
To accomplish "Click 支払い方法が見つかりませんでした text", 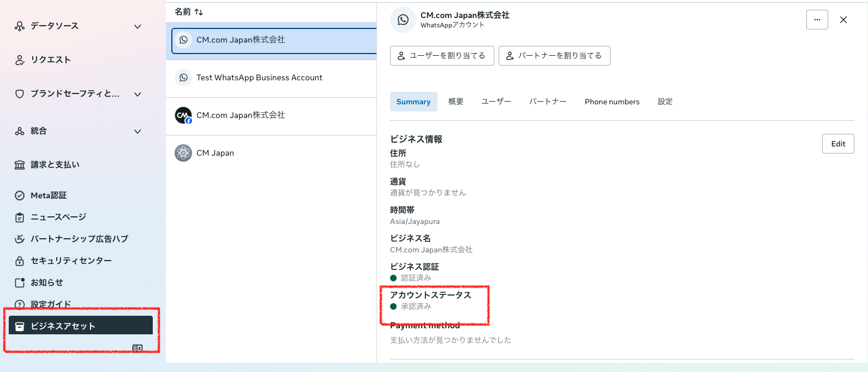I will point(451,340).
